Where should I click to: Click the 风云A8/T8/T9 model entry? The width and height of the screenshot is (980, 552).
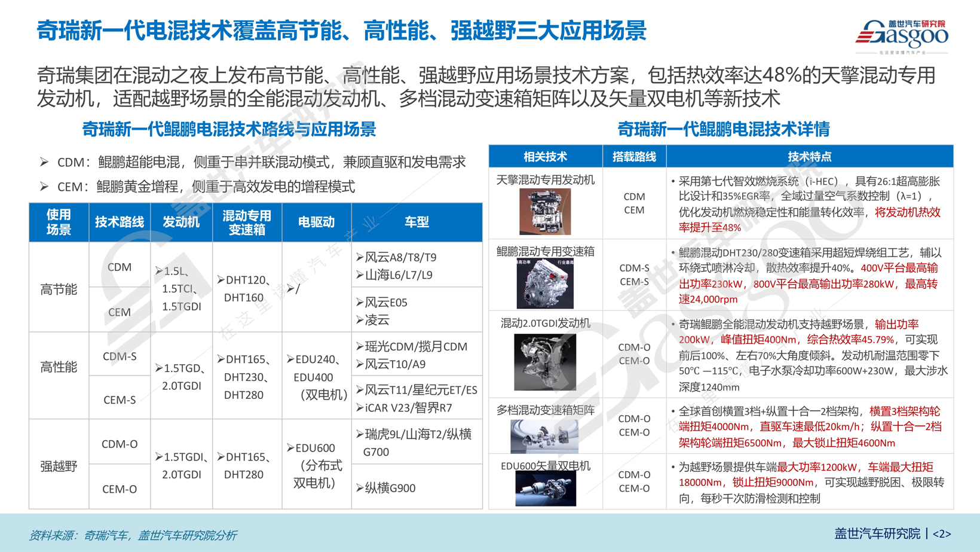pos(396,257)
